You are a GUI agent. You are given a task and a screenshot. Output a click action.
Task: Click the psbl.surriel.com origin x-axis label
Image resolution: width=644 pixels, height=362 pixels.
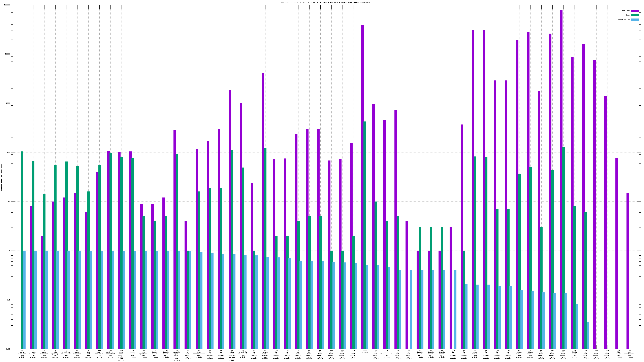click(33, 354)
